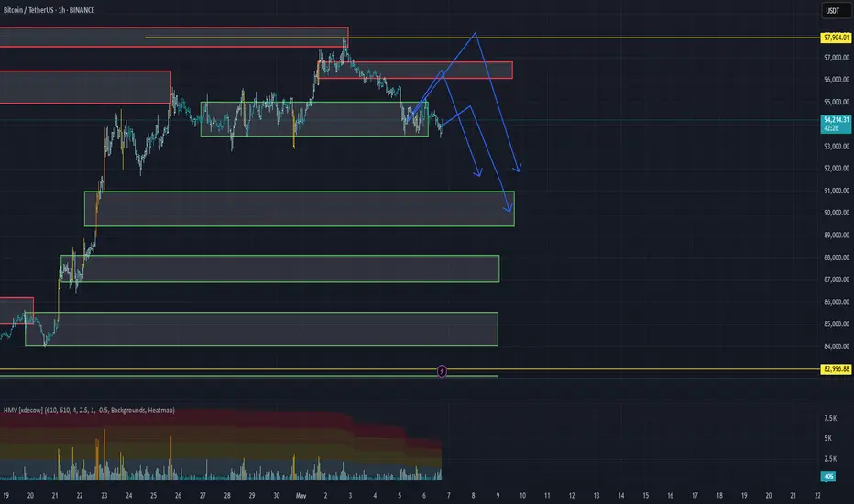The height and width of the screenshot is (504, 854).
Task: Click date 14 on the time axis
Action: click(621, 495)
